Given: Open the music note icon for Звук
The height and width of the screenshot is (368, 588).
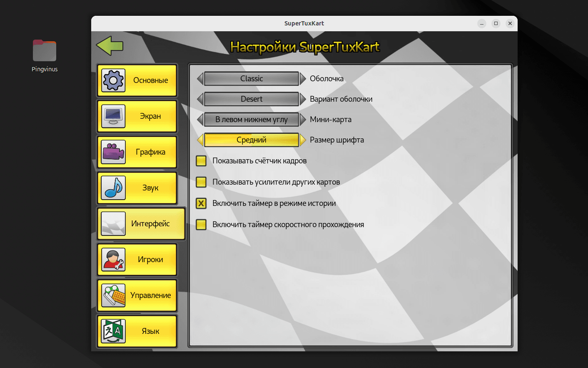Looking at the screenshot, I should click(113, 188).
